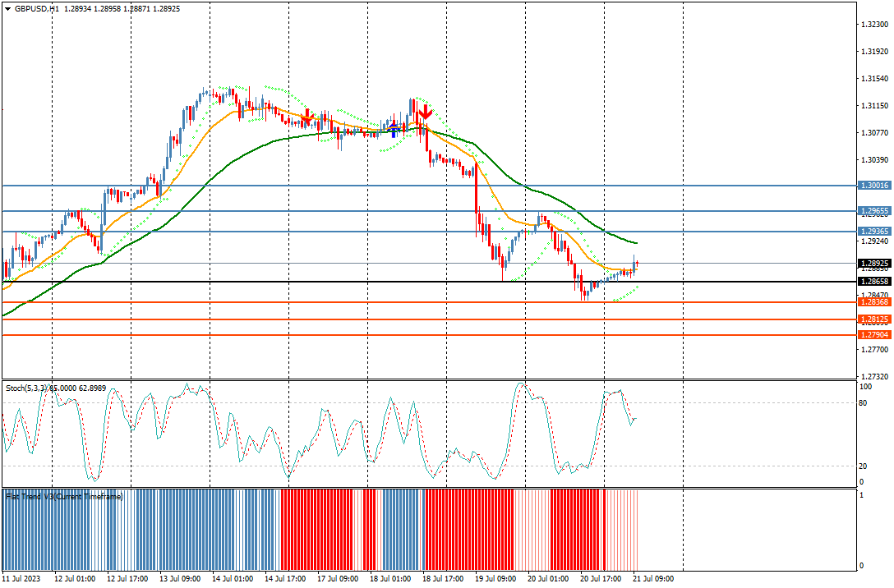This screenshot has height=588, width=894.
Task: Click the red 1.27904 support level label
Action: tap(874, 335)
